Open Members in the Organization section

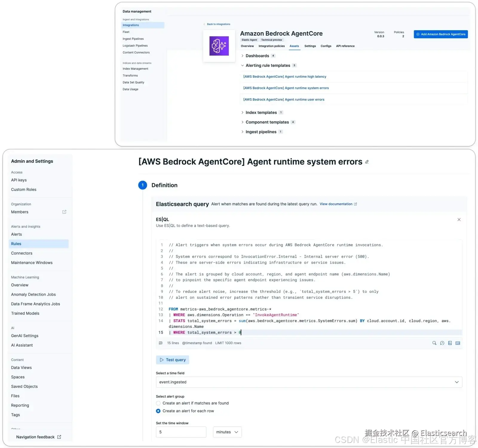(x=20, y=212)
